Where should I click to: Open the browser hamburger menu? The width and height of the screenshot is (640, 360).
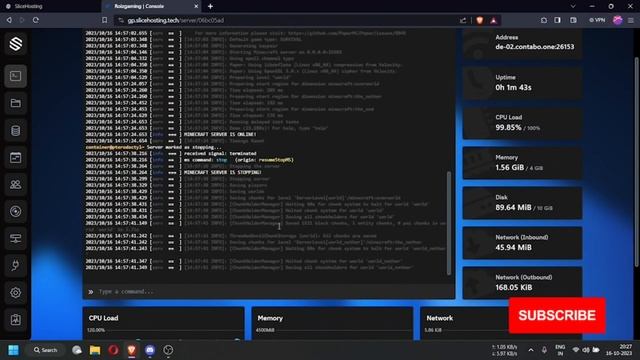(x=631, y=20)
